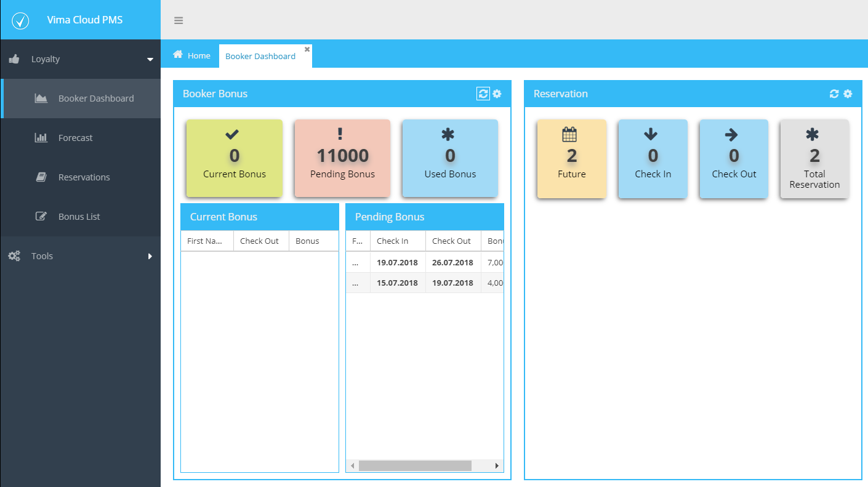
Task: Close the Booker Dashboard tab
Action: [307, 49]
